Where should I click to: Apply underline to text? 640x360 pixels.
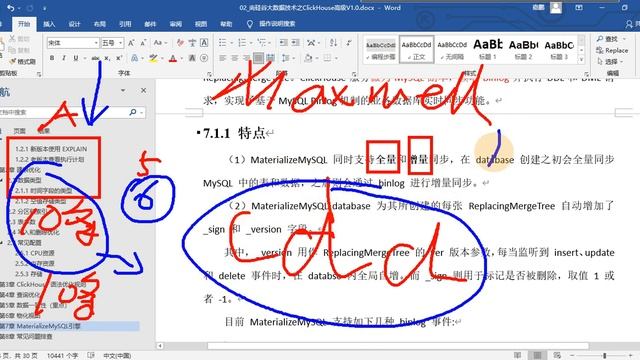click(76, 58)
